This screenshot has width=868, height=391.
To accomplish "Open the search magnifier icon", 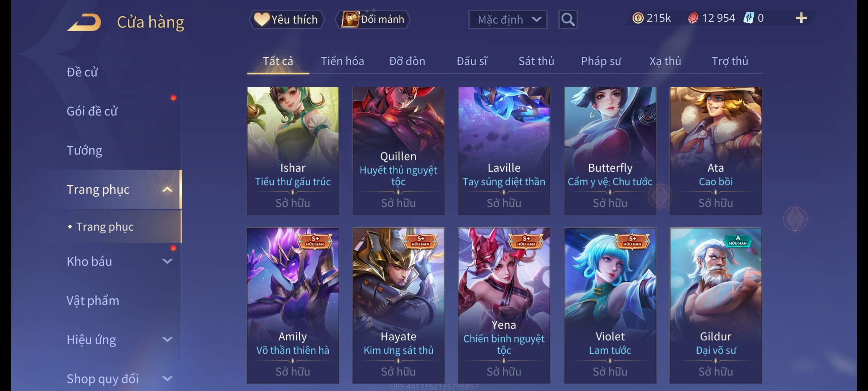I will [x=568, y=20].
